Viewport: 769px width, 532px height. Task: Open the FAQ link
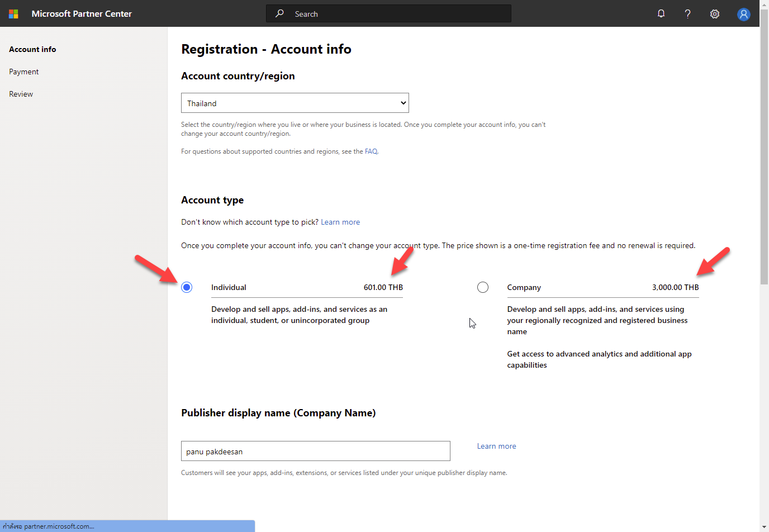pos(371,151)
